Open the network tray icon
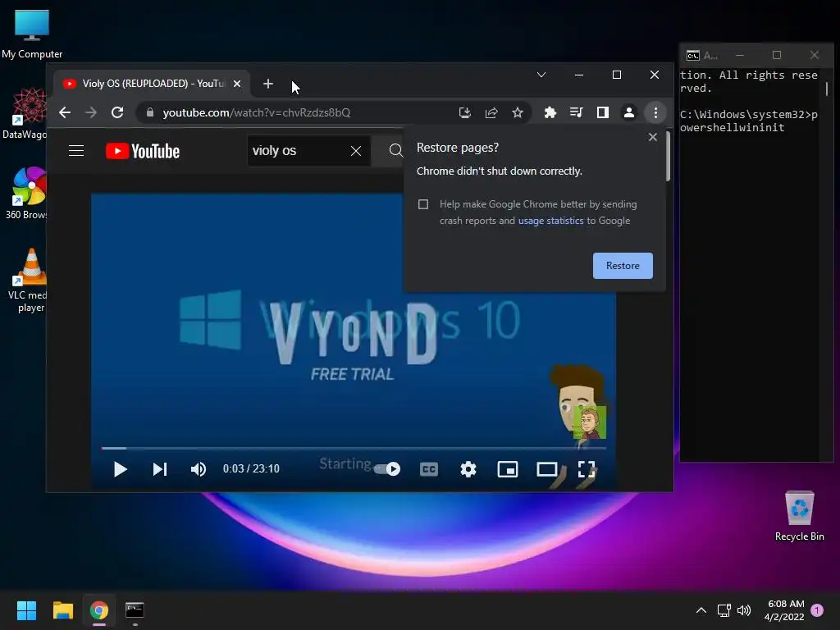 (724, 610)
